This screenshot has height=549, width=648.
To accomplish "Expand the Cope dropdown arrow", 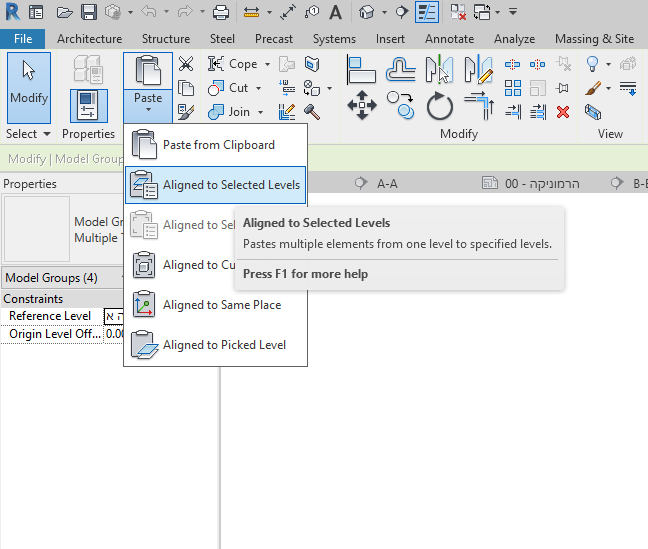I will 267,64.
